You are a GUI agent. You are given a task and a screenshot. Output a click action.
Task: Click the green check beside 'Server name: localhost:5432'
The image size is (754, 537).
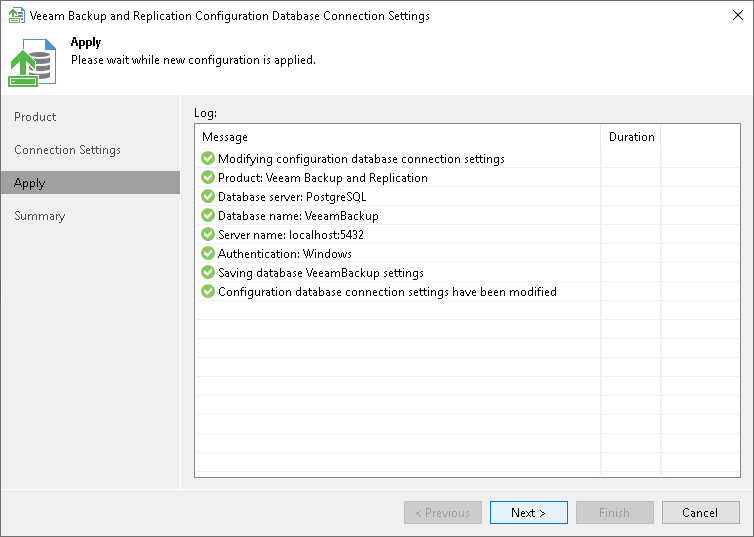pos(208,234)
